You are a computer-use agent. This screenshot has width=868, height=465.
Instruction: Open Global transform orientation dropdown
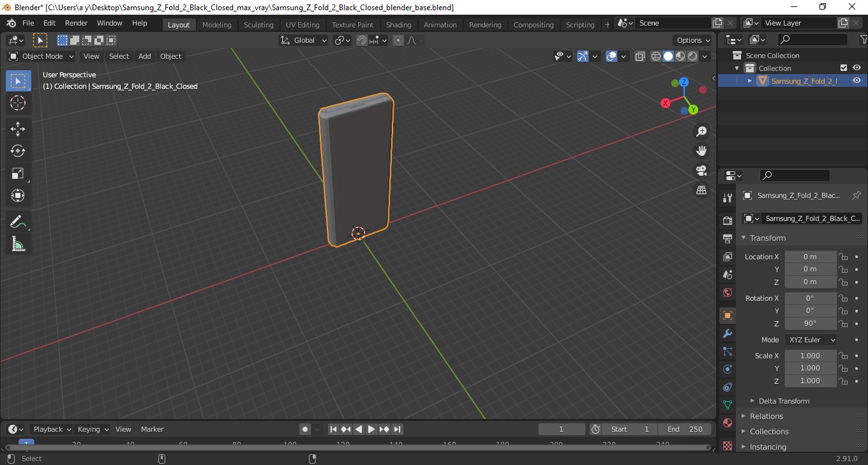tap(304, 40)
